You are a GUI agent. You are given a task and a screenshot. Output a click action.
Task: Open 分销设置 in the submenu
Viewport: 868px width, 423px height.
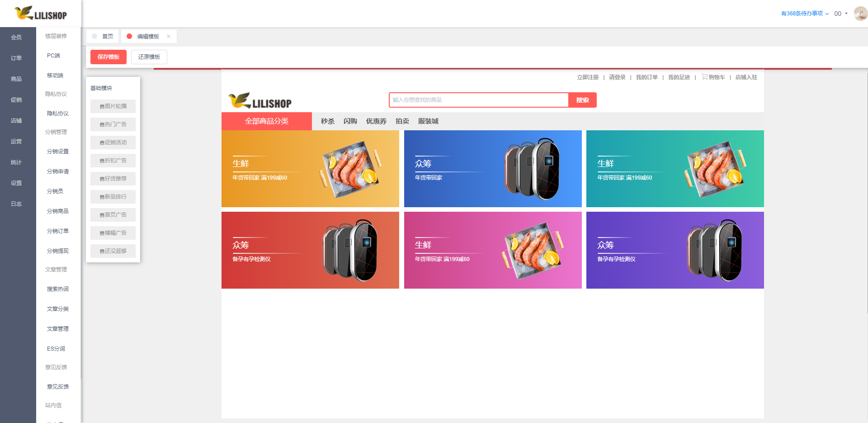tap(58, 152)
